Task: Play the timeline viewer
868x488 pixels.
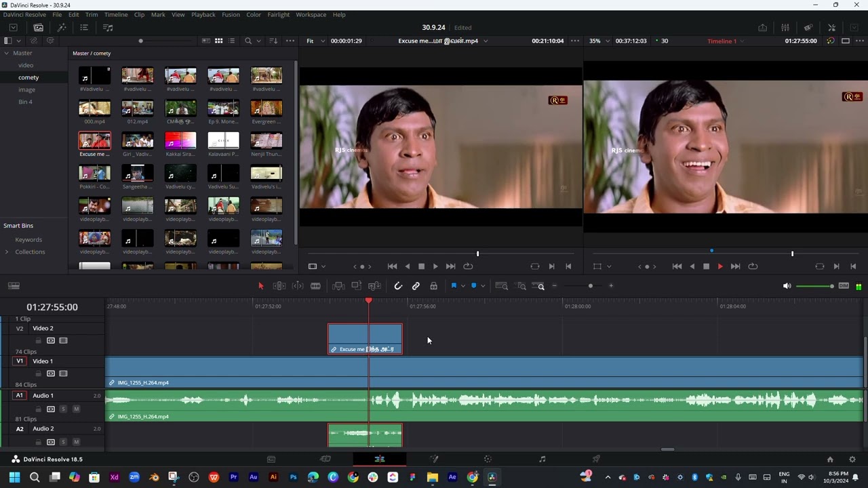Action: coord(720,266)
